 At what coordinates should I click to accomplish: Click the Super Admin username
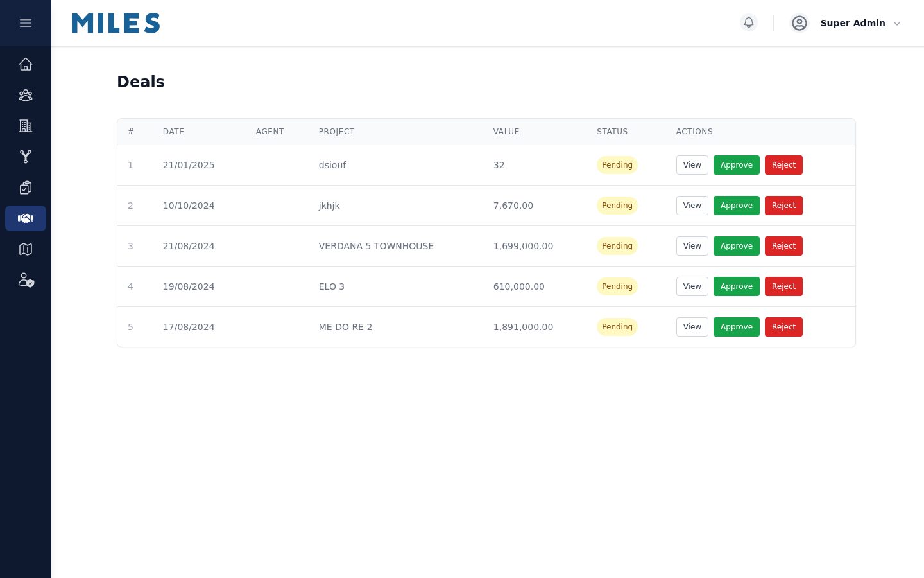(x=853, y=23)
